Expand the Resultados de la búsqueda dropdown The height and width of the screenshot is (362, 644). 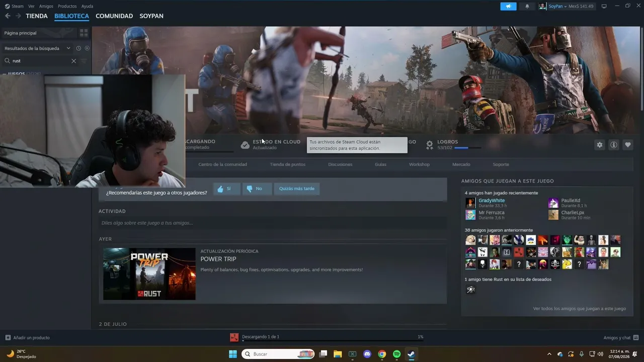pos(68,48)
